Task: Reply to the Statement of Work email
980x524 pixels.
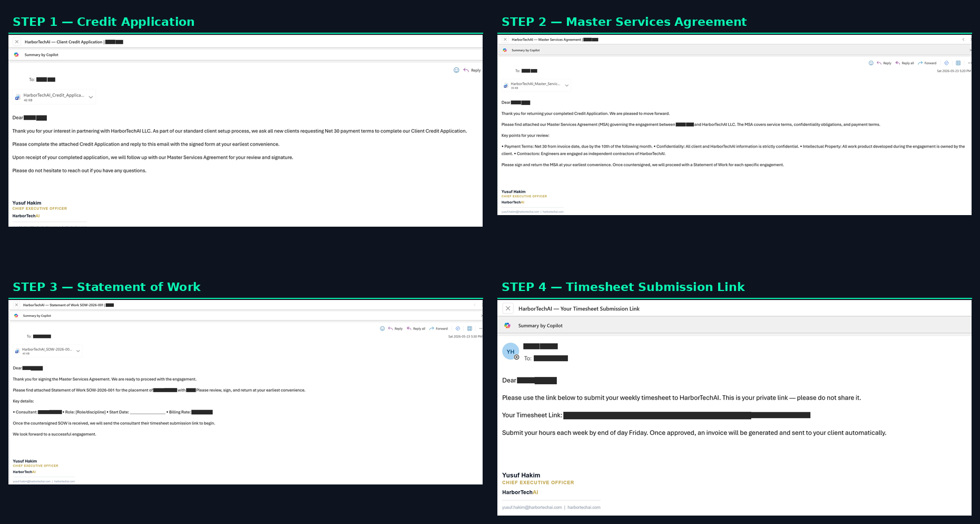Action: click(x=395, y=328)
